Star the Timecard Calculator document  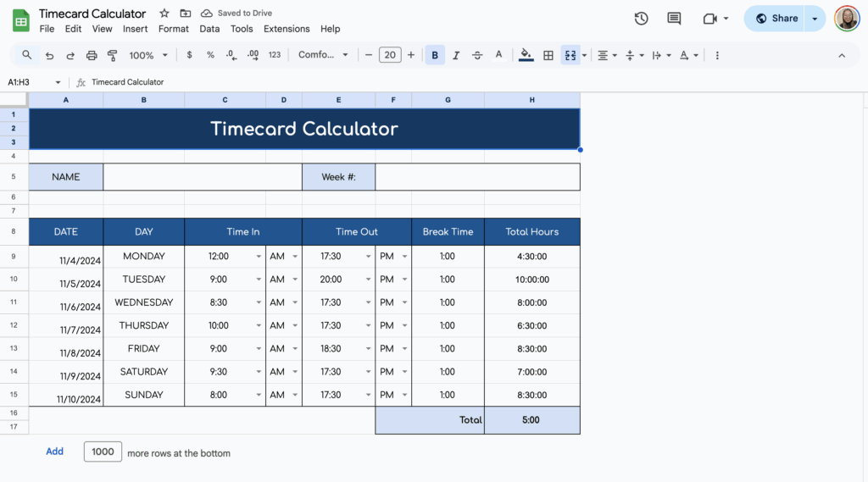164,13
